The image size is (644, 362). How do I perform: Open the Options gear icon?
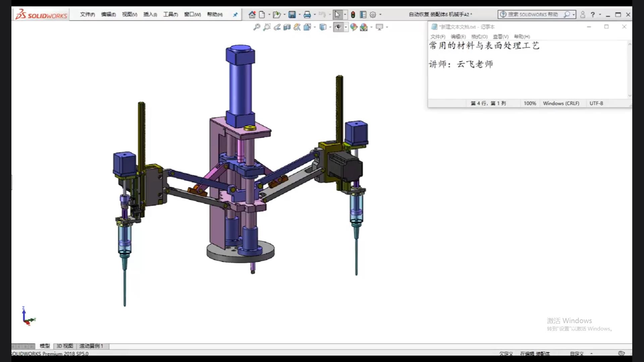[373, 14]
